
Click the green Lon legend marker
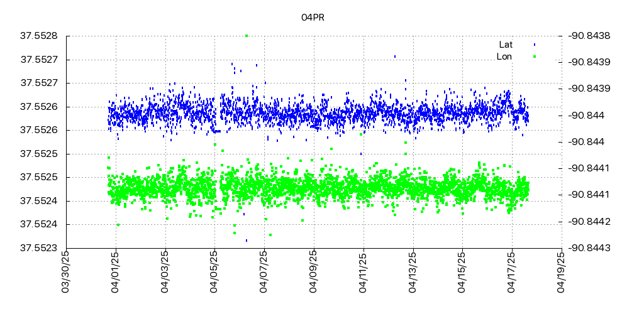coord(534,57)
